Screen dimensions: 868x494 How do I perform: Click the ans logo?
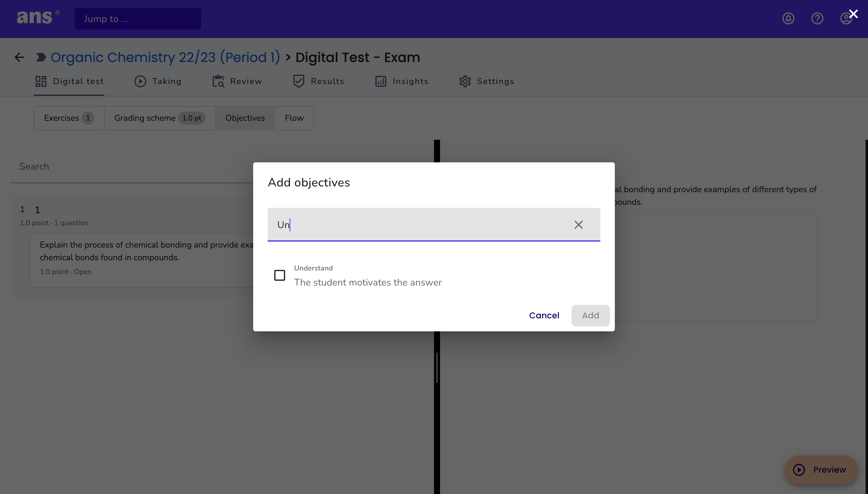pyautogui.click(x=38, y=17)
